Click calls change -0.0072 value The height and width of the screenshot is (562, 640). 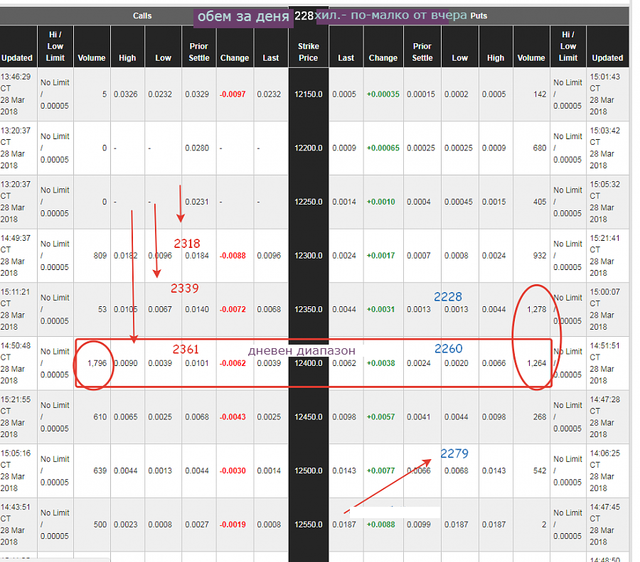[233, 309]
